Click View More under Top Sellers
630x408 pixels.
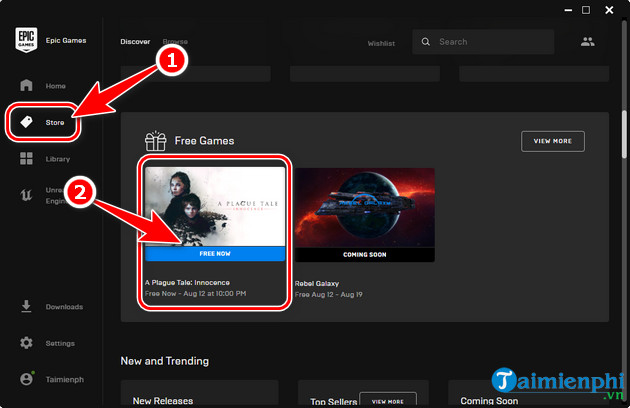point(388,400)
